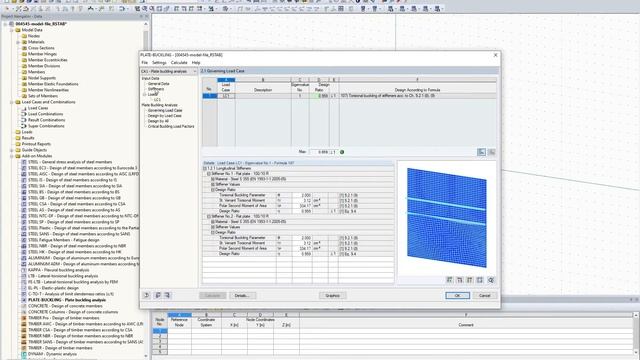This screenshot has height=360, width=640.
Task: Select Design by All in the tree
Action: 158,121
